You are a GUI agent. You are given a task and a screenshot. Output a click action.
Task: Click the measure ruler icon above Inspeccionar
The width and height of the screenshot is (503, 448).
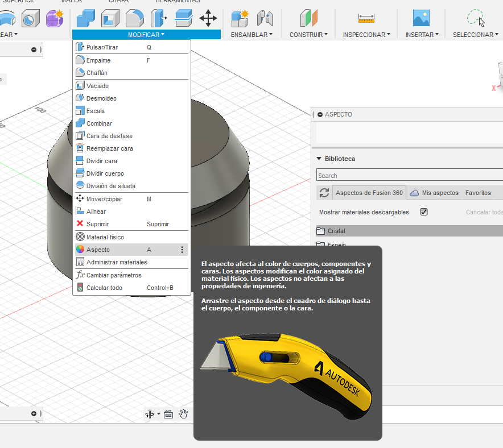pos(366,18)
